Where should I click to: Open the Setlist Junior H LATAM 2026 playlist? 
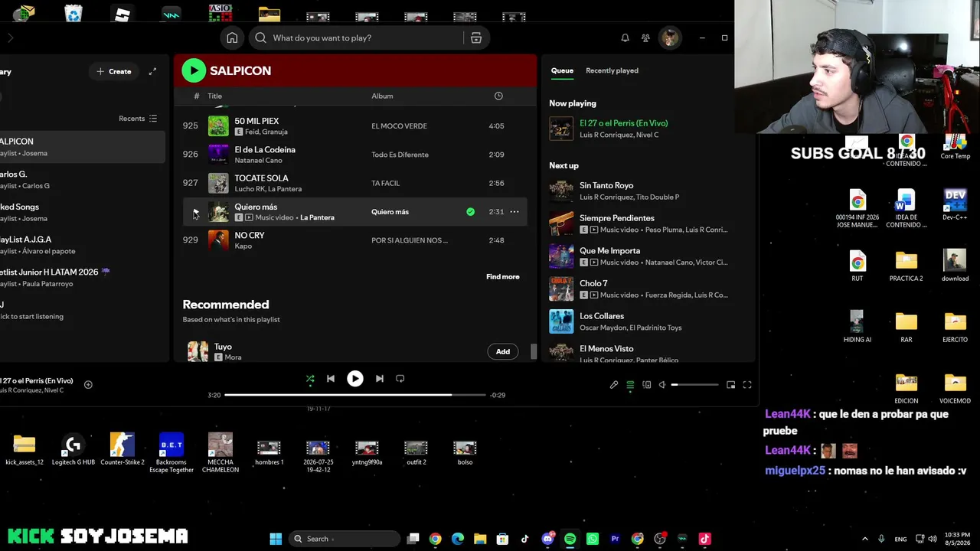point(83,278)
